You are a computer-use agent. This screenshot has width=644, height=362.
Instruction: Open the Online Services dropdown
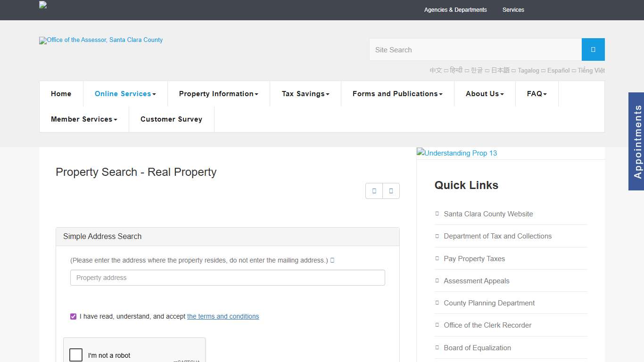tap(124, 94)
